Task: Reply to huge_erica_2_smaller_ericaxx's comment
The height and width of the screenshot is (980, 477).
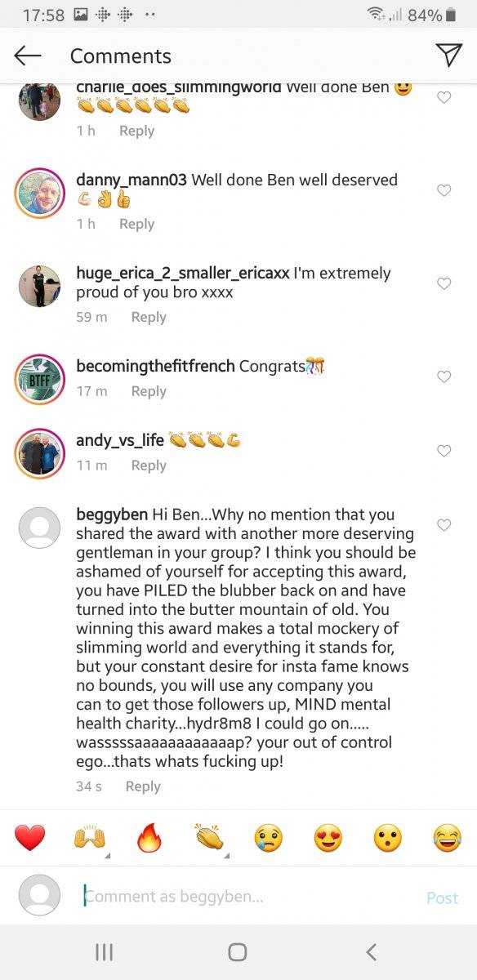Action: coord(149,317)
